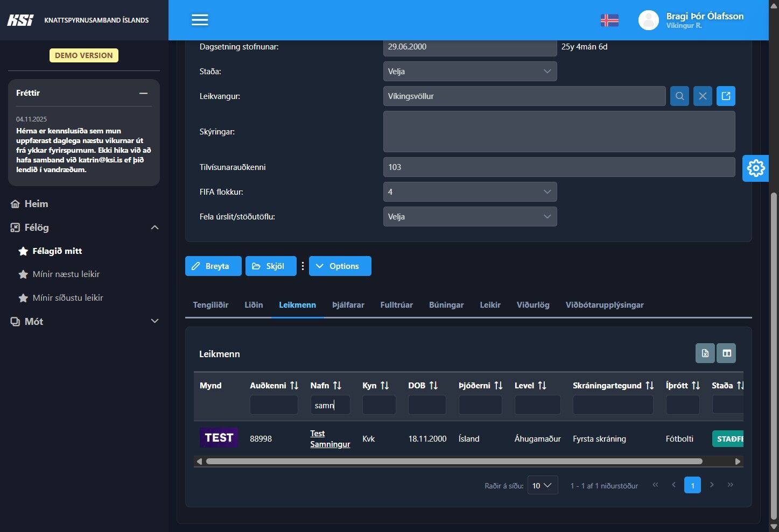Image resolution: width=779 pixels, height=532 pixels.
Task: Switch to the Búningar tab
Action: [x=446, y=305]
